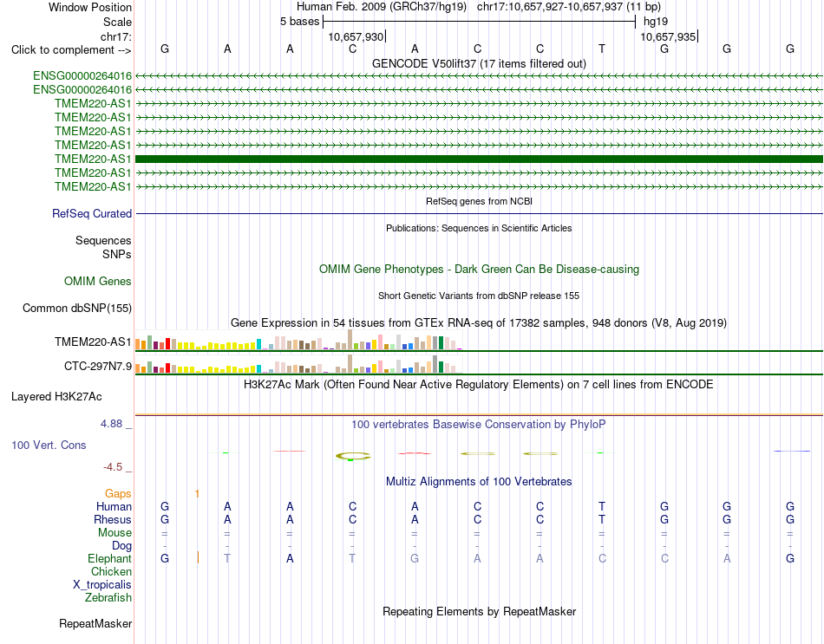Click Layered H3K27Ac track label
This screenshot has height=644, width=824.
click(56, 397)
